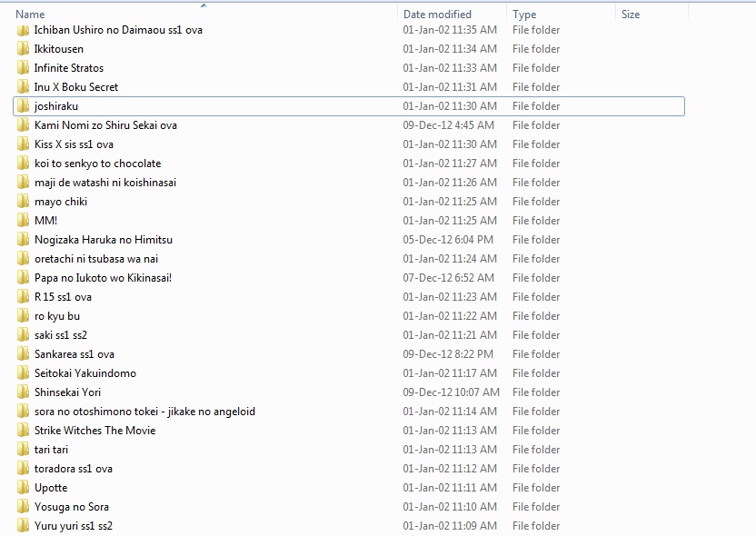Click date '05-Dec-12 6:04 PM' of Nogizaka Haruka

point(448,240)
